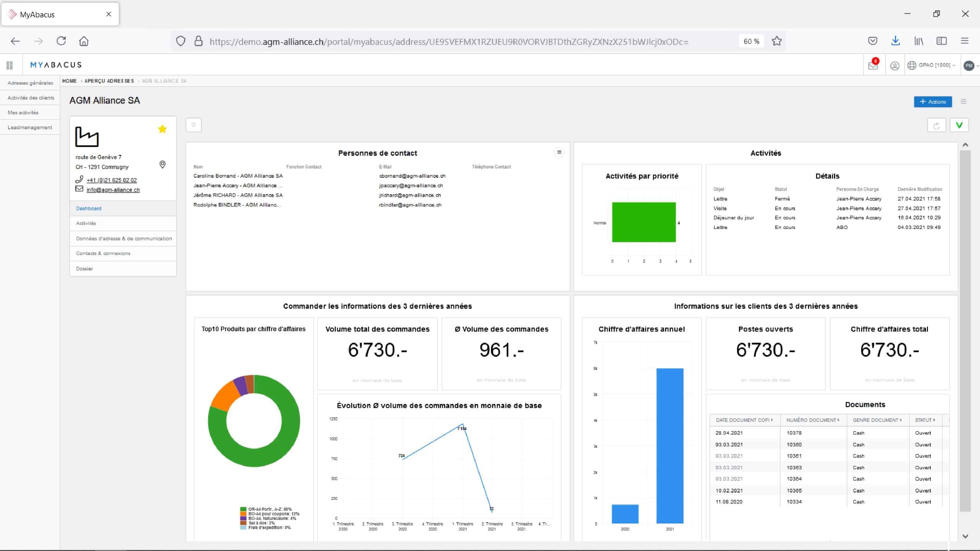Image resolution: width=980 pixels, height=551 pixels.
Task: Open the info@agm-alliance.ch email link
Action: (x=113, y=190)
